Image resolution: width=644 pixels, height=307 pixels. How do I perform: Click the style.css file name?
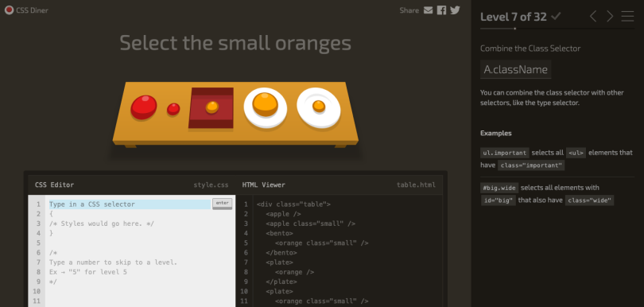click(x=211, y=185)
